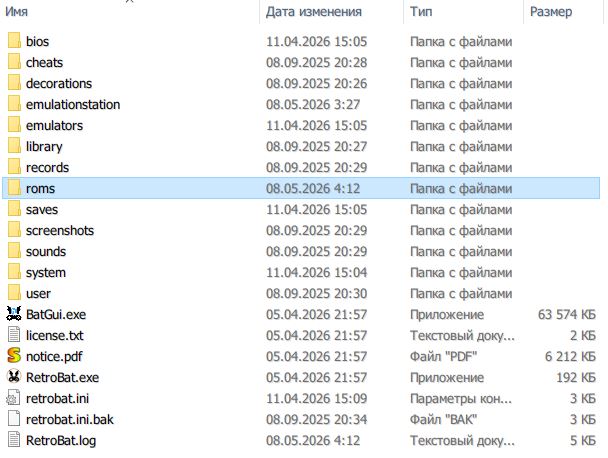Image resolution: width=608 pixels, height=458 pixels.
Task: Click the 63 574 КБ size value
Action: (x=567, y=315)
